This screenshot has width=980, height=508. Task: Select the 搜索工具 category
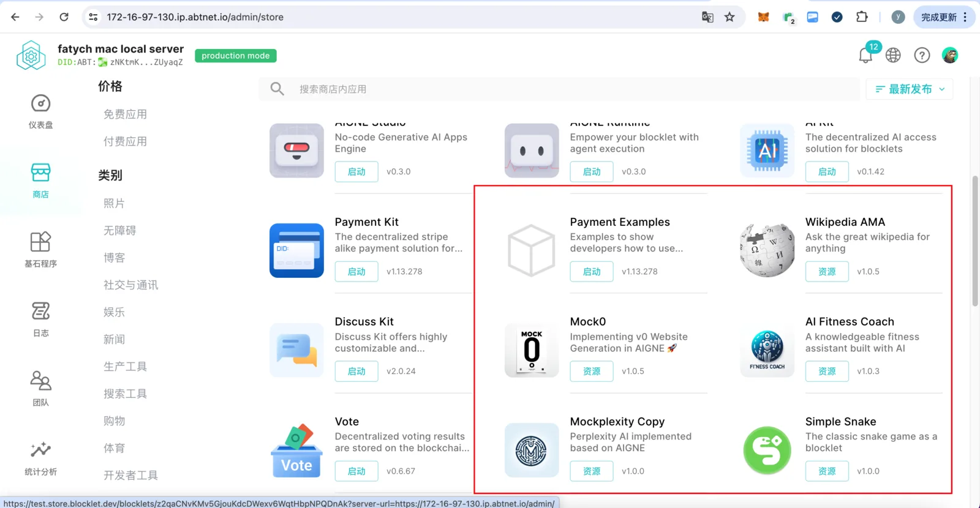(125, 394)
